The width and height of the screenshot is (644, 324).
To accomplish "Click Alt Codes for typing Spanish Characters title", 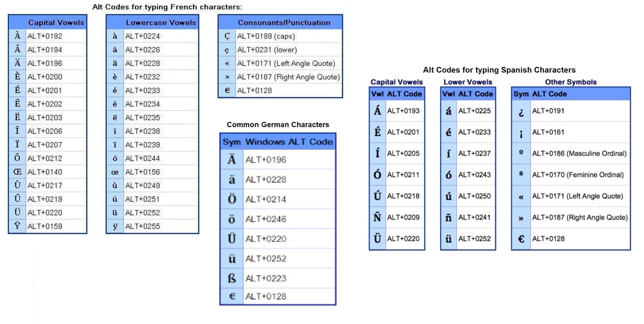I will 499,70.
